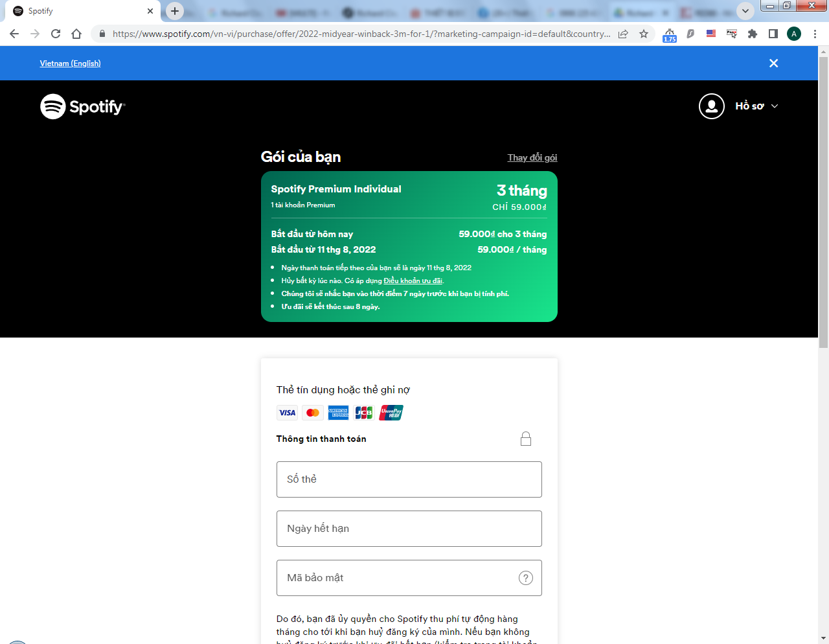Switch to Vietnam (English) language link
Image resolution: width=829 pixels, height=644 pixels.
[70, 63]
